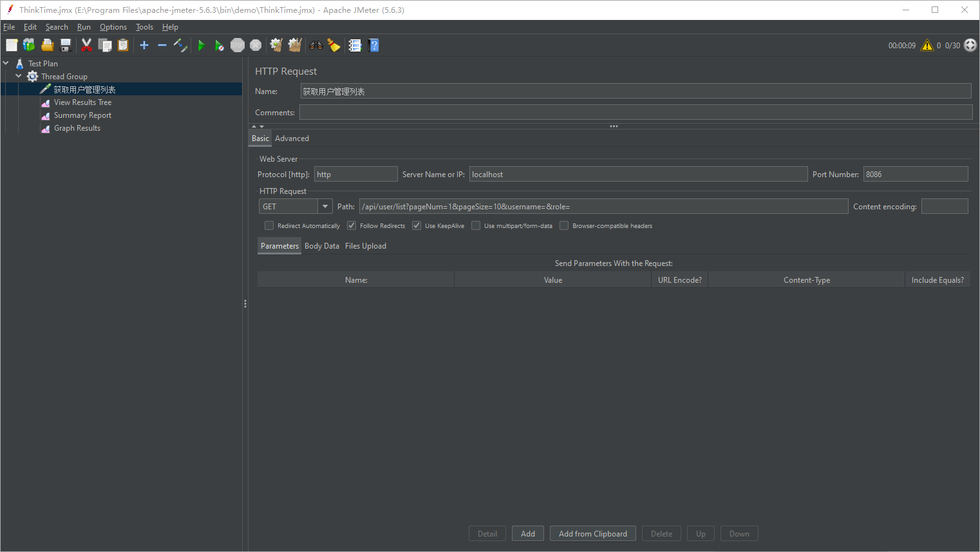Screen dimensions: 980x552
Task: Open the File menu
Action: [x=9, y=27]
